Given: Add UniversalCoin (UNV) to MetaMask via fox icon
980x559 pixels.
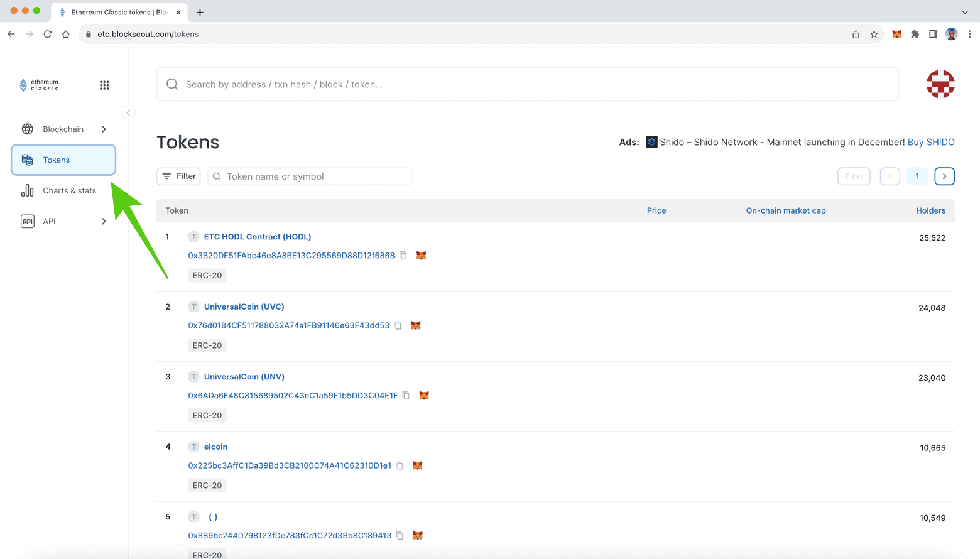Looking at the screenshot, I should [424, 396].
